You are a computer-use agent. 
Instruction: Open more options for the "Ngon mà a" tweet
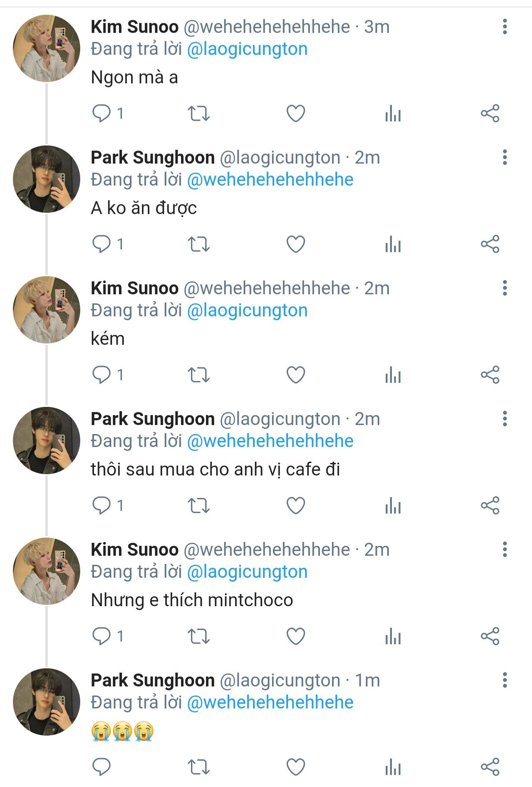(x=504, y=27)
